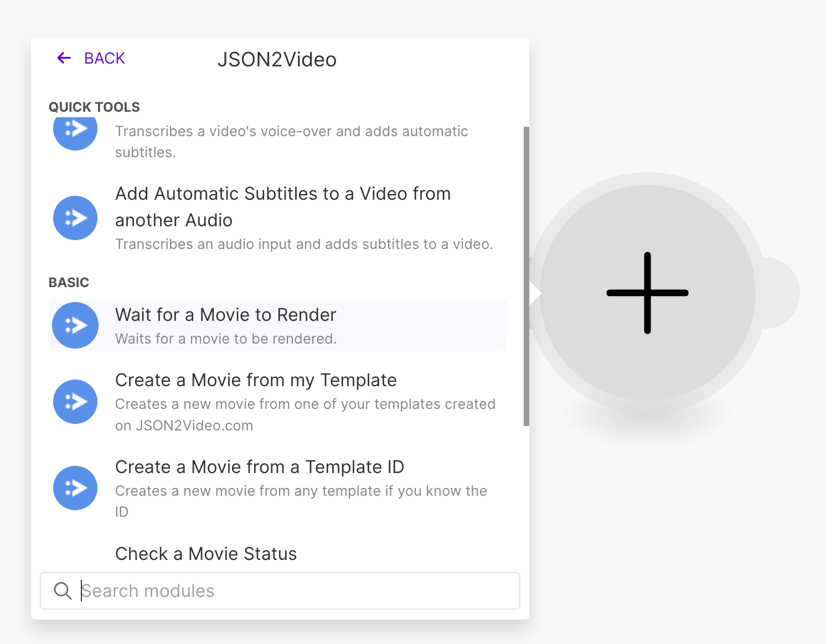826x644 pixels.
Task: Click the BASIC section heading
Action: click(69, 282)
